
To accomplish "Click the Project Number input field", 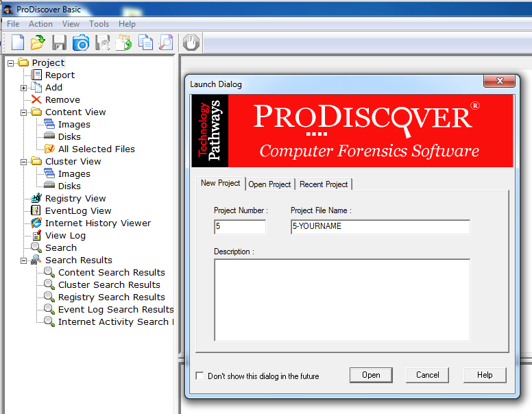I will pyautogui.click(x=240, y=227).
